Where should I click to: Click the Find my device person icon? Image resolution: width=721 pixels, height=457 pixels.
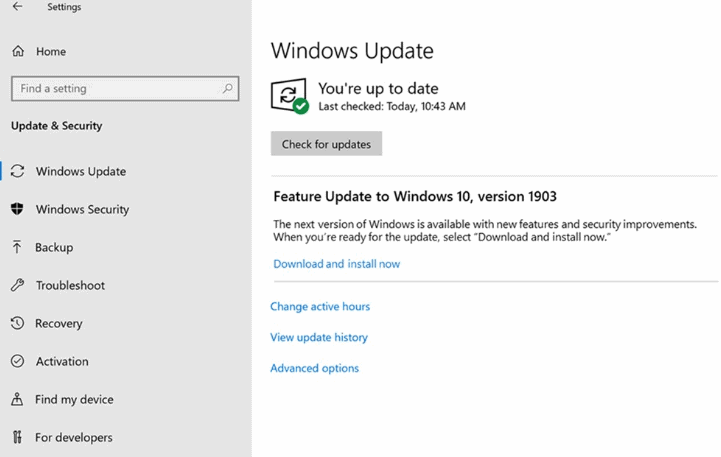click(17, 399)
